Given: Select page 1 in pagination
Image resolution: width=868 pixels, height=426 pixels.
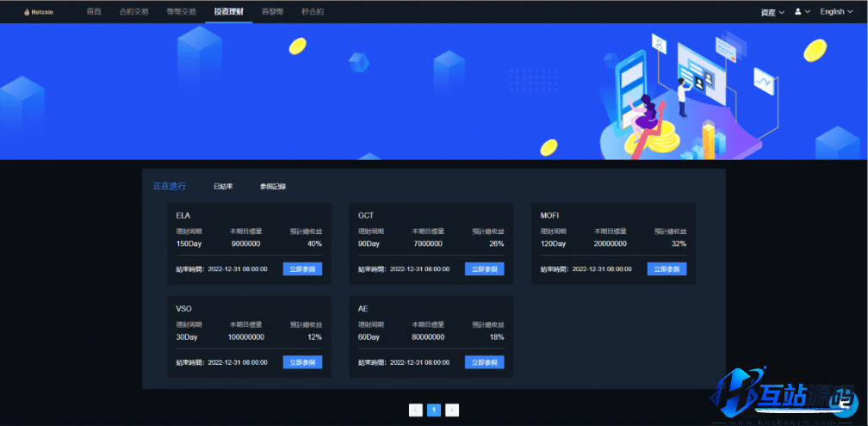Looking at the screenshot, I should [x=434, y=410].
